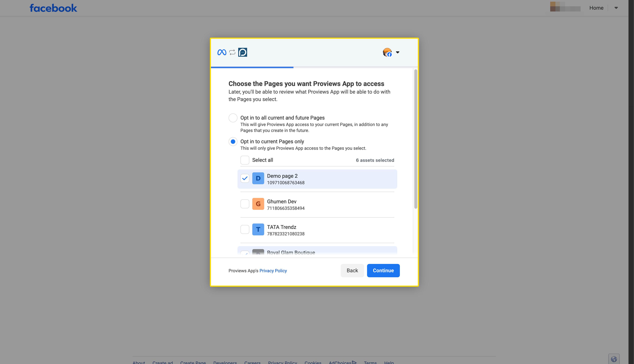Click the swap arrows icon in header
Image resolution: width=634 pixels, height=364 pixels.
(232, 52)
